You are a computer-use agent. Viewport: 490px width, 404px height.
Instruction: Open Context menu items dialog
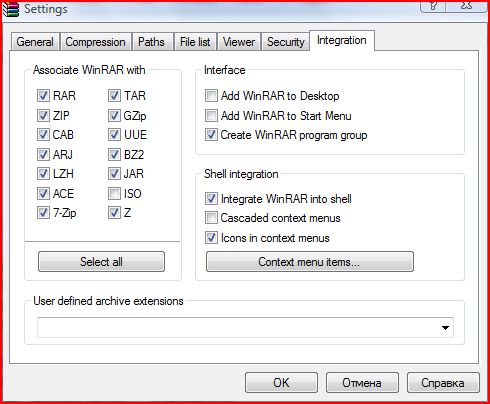coord(310,262)
